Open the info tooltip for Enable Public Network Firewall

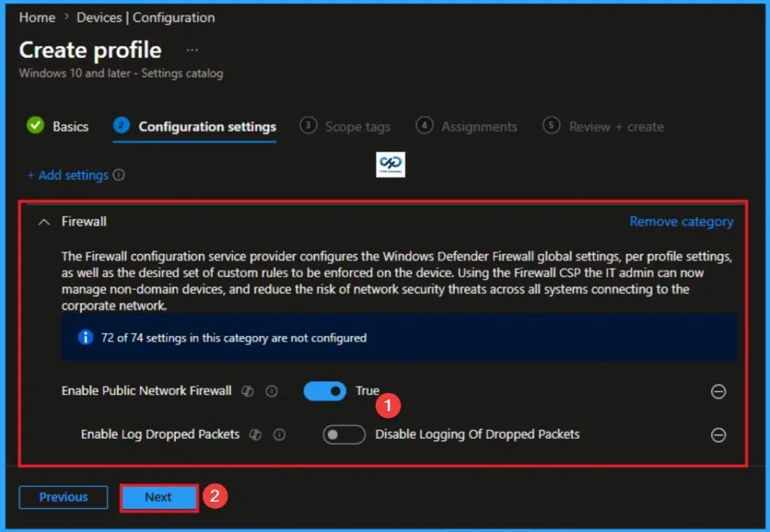coord(271,391)
